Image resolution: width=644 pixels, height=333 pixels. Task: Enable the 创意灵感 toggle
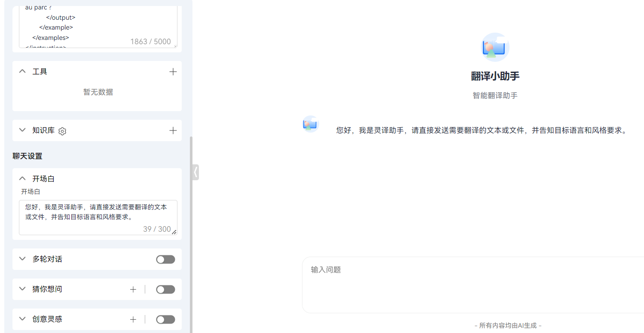tap(165, 319)
